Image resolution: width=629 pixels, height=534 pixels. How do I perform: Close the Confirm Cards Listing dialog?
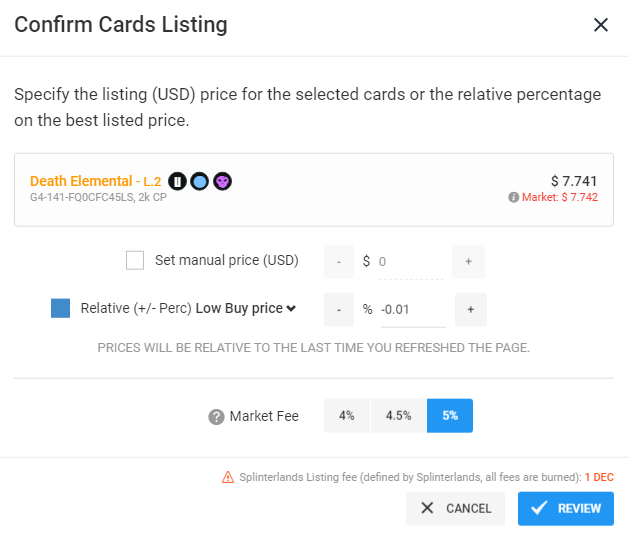601,25
